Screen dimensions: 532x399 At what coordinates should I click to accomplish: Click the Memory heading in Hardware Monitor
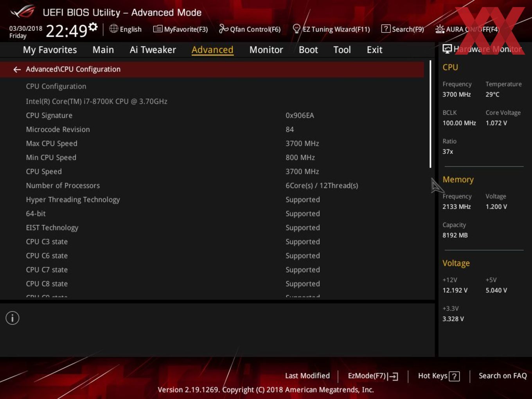458,180
